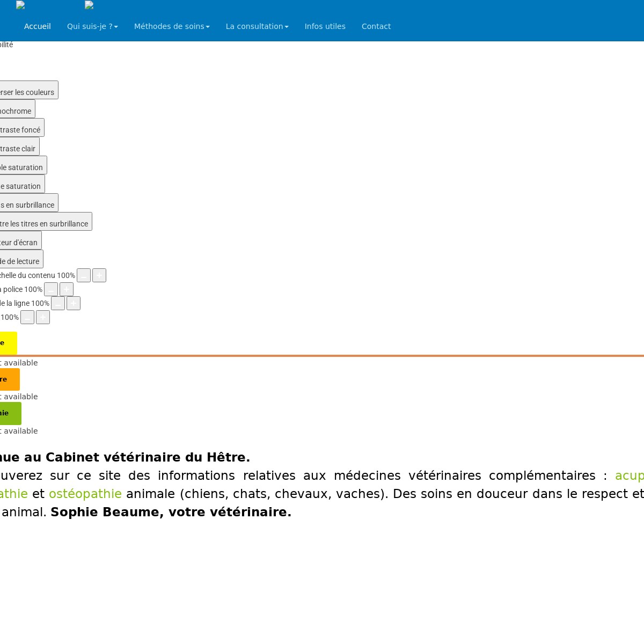Click the 'de la ligne 100%' label
The width and height of the screenshot is (644, 644).
25,303
